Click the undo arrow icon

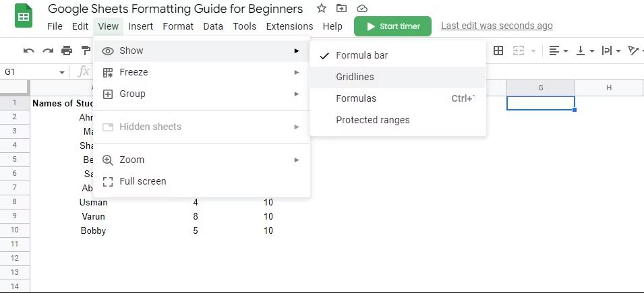coord(29,51)
